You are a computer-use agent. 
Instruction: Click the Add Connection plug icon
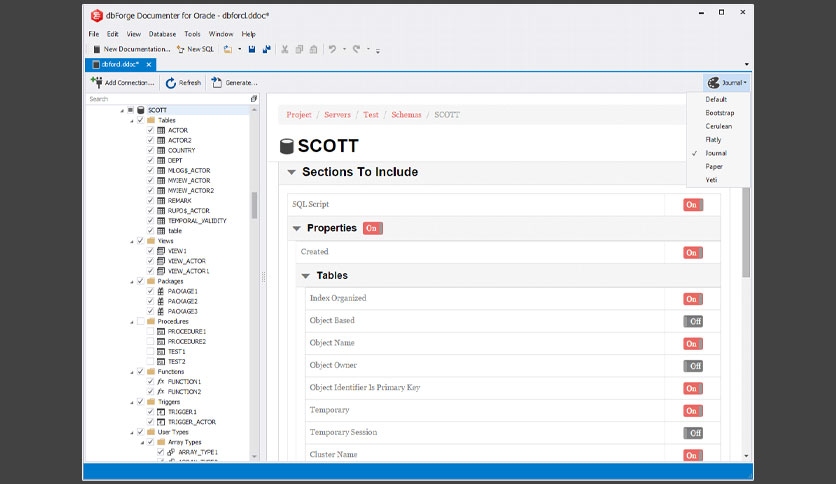[97, 82]
